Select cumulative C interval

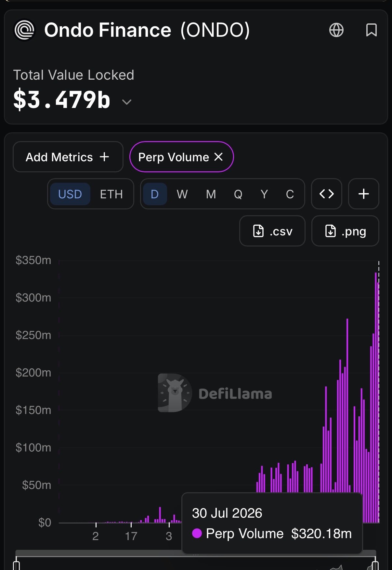point(290,194)
